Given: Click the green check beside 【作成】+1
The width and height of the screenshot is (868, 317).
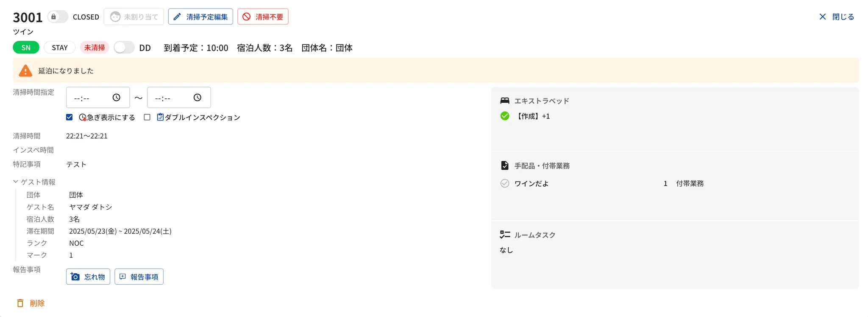Looking at the screenshot, I should tap(504, 116).
